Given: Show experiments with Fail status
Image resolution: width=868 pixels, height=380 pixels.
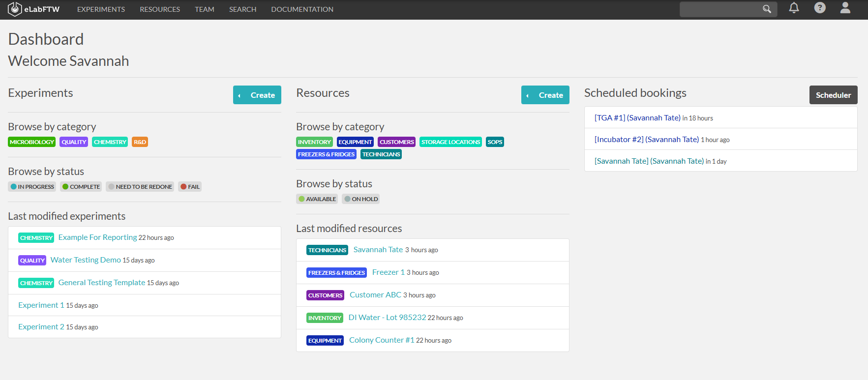Looking at the screenshot, I should 190,187.
